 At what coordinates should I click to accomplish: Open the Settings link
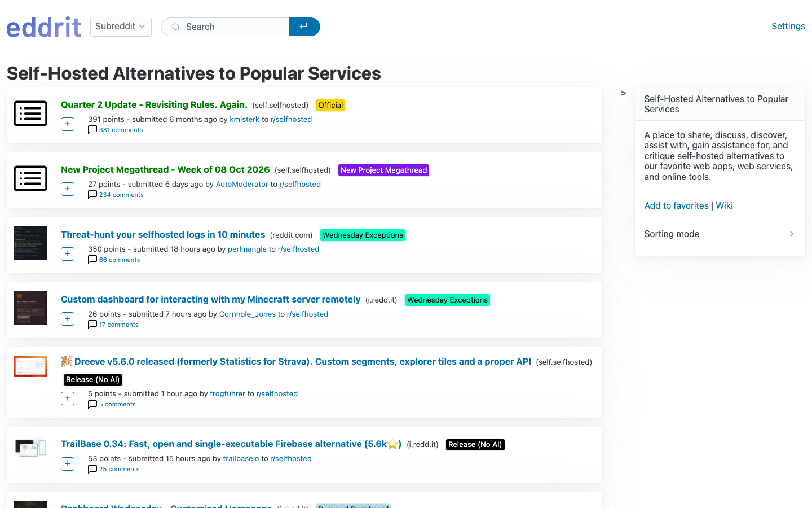click(x=788, y=26)
